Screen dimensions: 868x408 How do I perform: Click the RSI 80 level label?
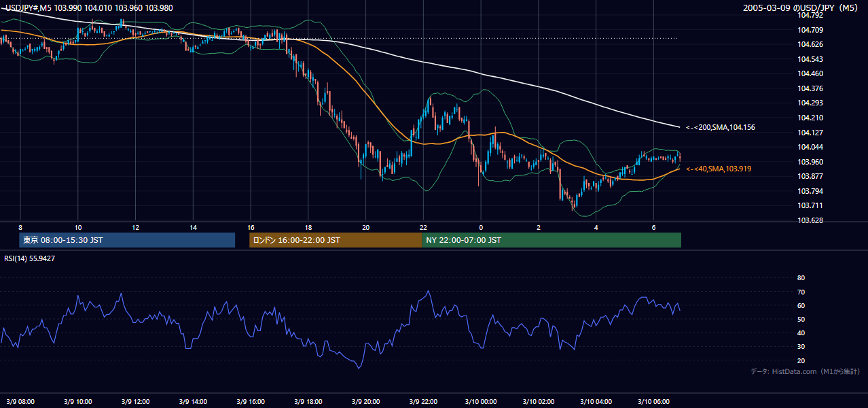coord(801,278)
